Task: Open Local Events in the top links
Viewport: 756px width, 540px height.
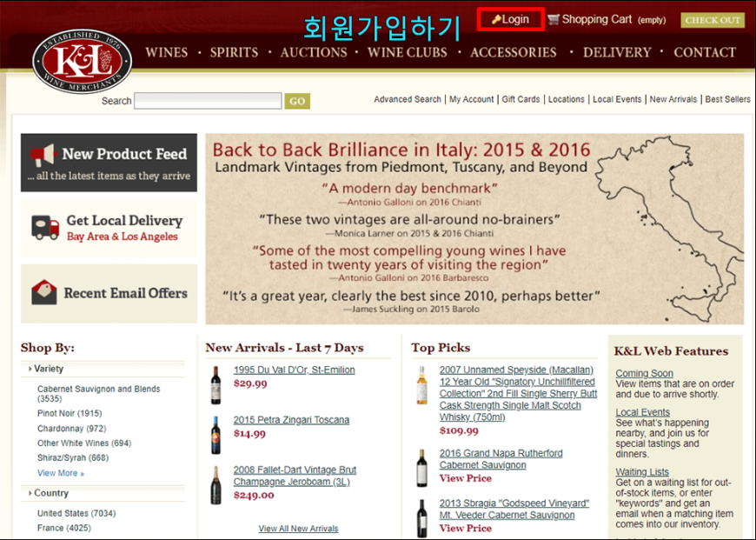Action: tap(617, 99)
